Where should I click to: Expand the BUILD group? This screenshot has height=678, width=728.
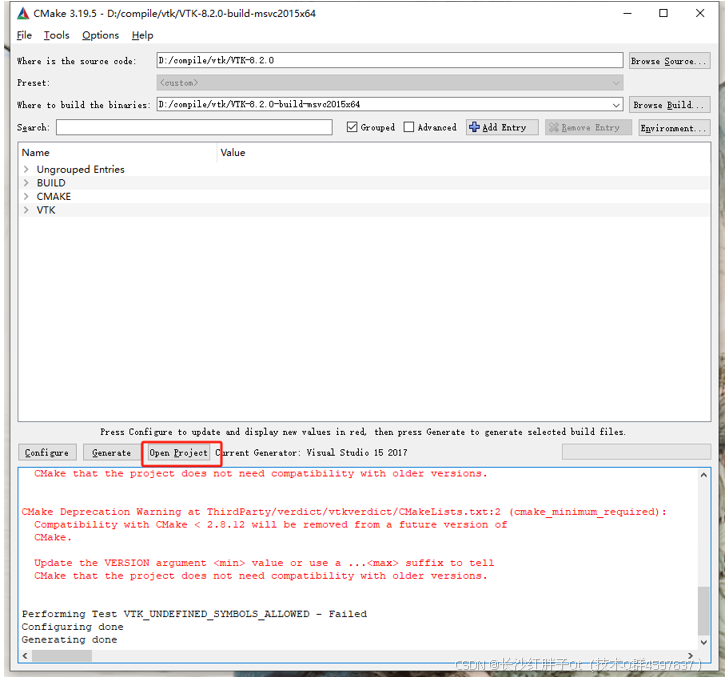pyautogui.click(x=26, y=183)
